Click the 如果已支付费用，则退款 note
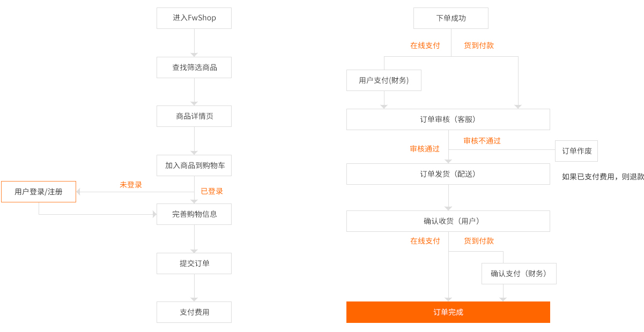 pyautogui.click(x=603, y=177)
